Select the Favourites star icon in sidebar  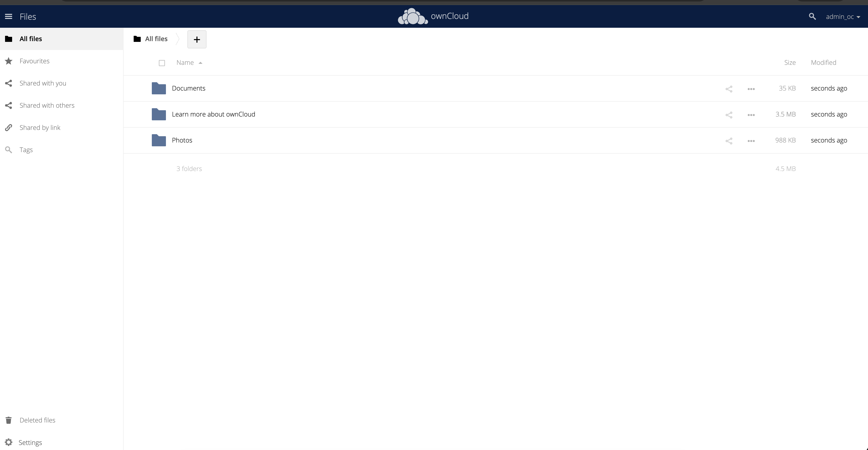(x=8, y=61)
